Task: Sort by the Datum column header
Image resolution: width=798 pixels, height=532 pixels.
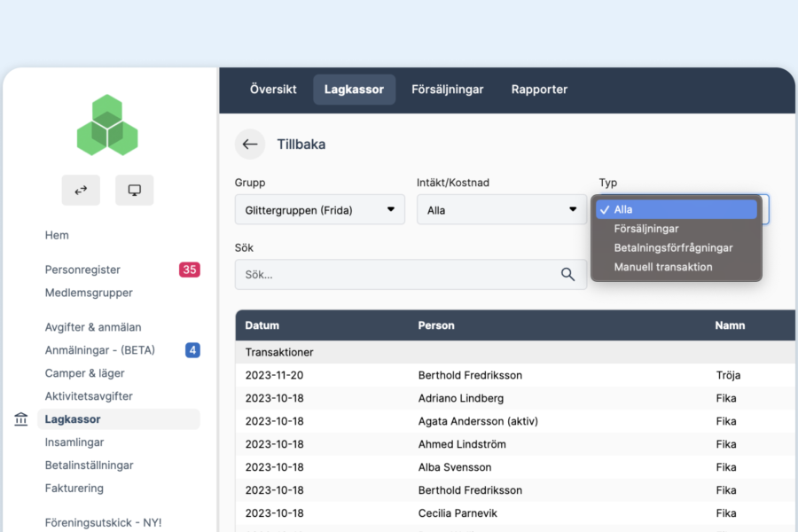Action: [x=262, y=325]
